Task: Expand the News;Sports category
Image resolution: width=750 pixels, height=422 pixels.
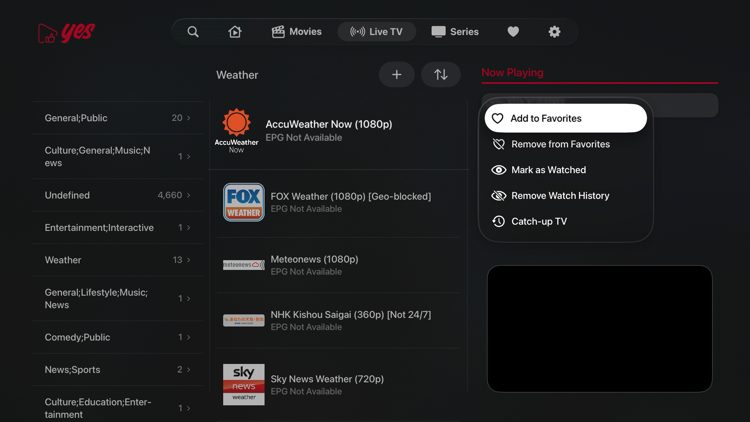Action: [117, 370]
